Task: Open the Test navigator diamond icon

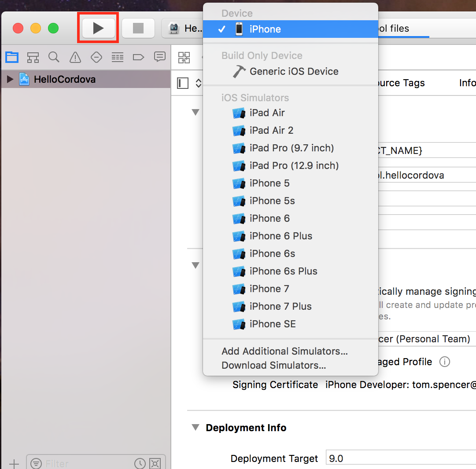Action: click(96, 57)
